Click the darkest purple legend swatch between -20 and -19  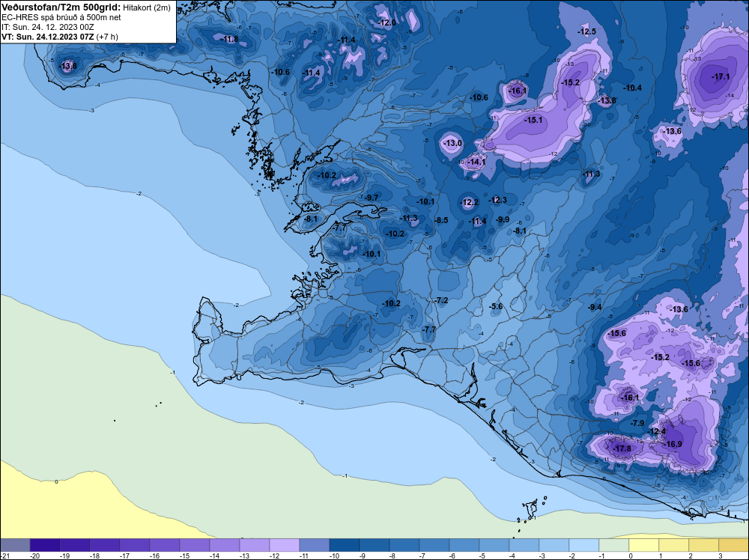(45, 545)
